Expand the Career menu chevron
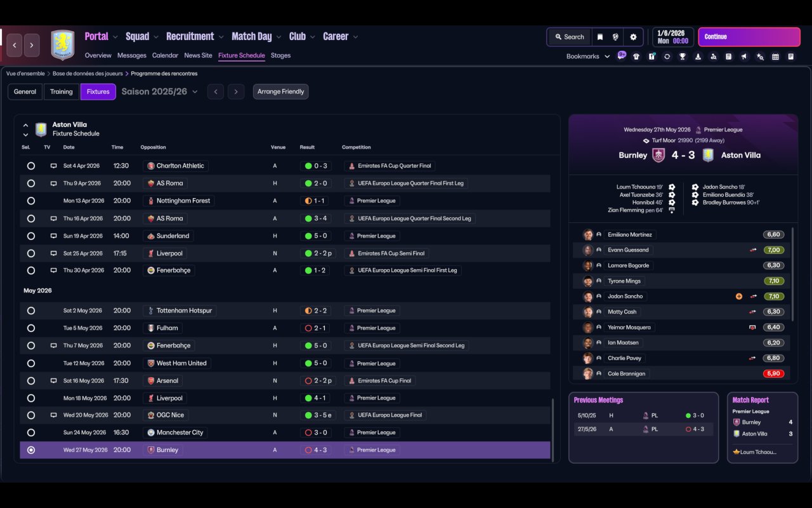Viewport: 812px width, 508px height. [x=355, y=37]
